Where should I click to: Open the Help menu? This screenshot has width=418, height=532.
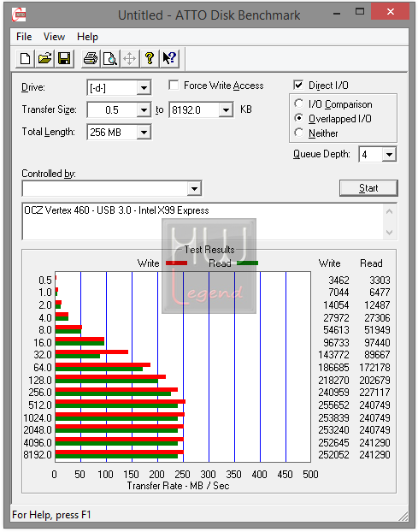coord(87,37)
